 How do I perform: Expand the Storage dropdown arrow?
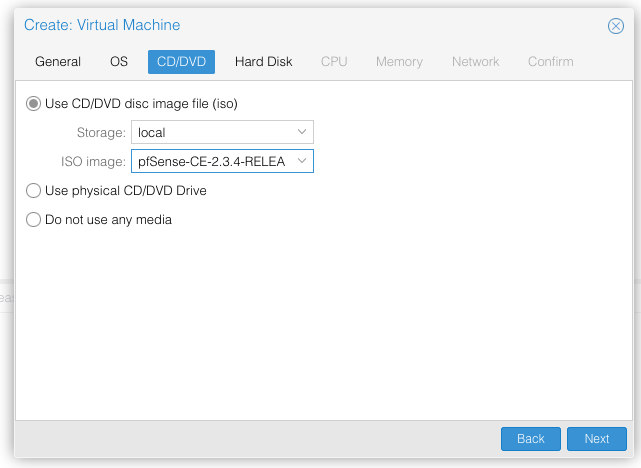(x=302, y=132)
